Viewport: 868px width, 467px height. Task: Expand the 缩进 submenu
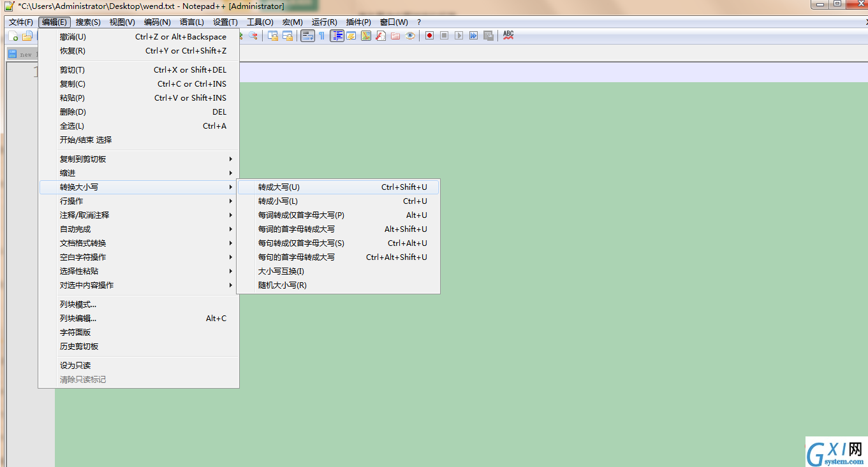(138, 173)
